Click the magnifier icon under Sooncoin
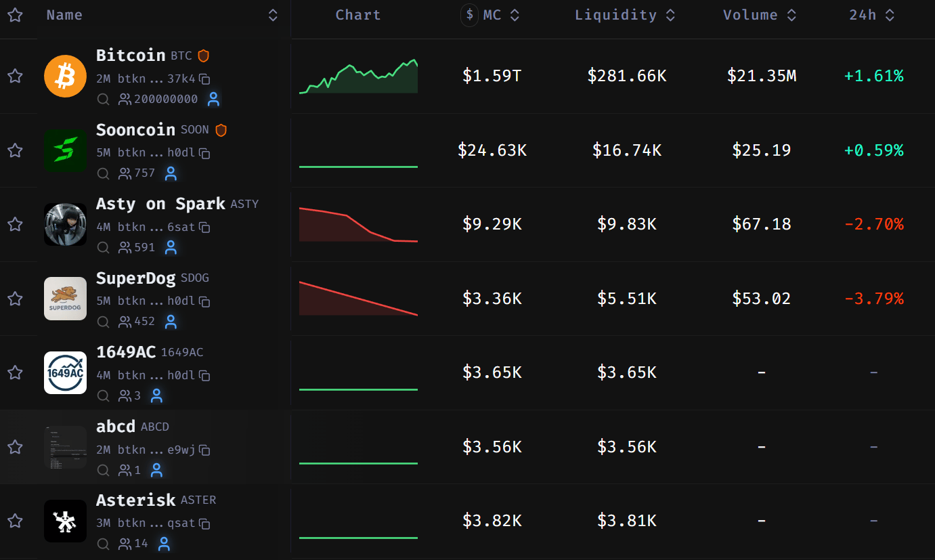 point(103,174)
